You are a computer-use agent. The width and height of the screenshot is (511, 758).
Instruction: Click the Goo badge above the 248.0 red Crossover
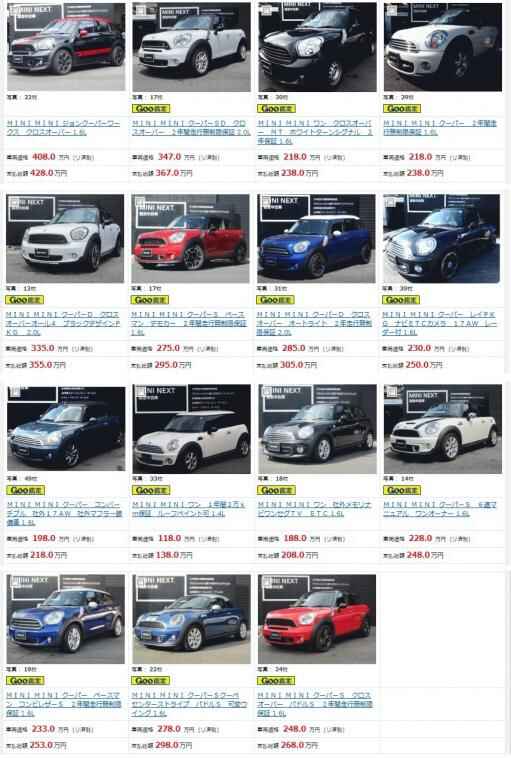[277, 681]
